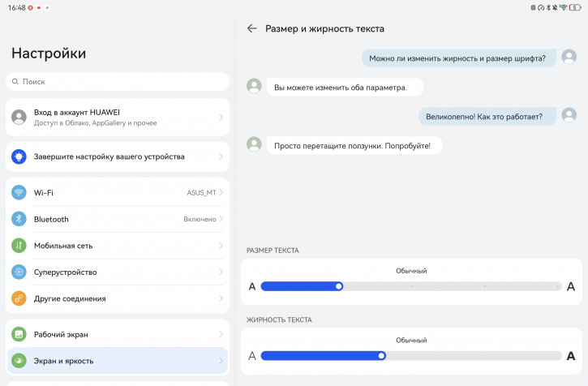
Task: Click the 'Обычный' label above text weight slider
Action: (x=411, y=341)
